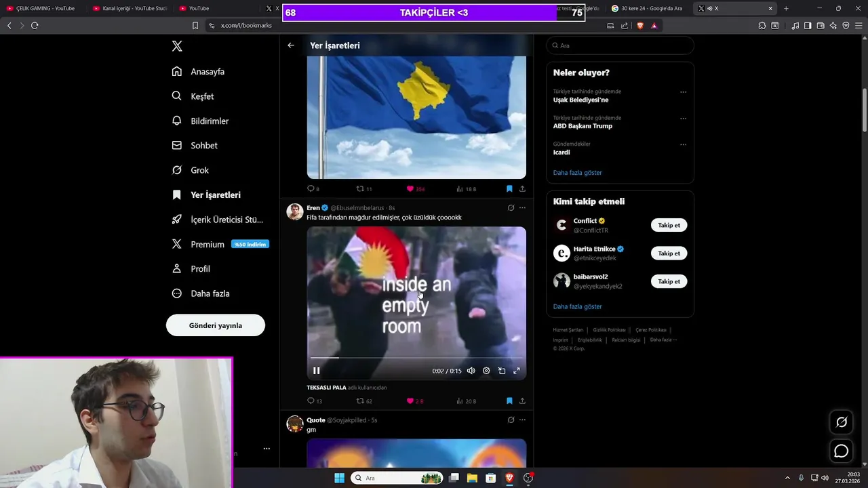The image size is (868, 488).
Task: Show more under Kimi takip etmeli
Action: 577,307
